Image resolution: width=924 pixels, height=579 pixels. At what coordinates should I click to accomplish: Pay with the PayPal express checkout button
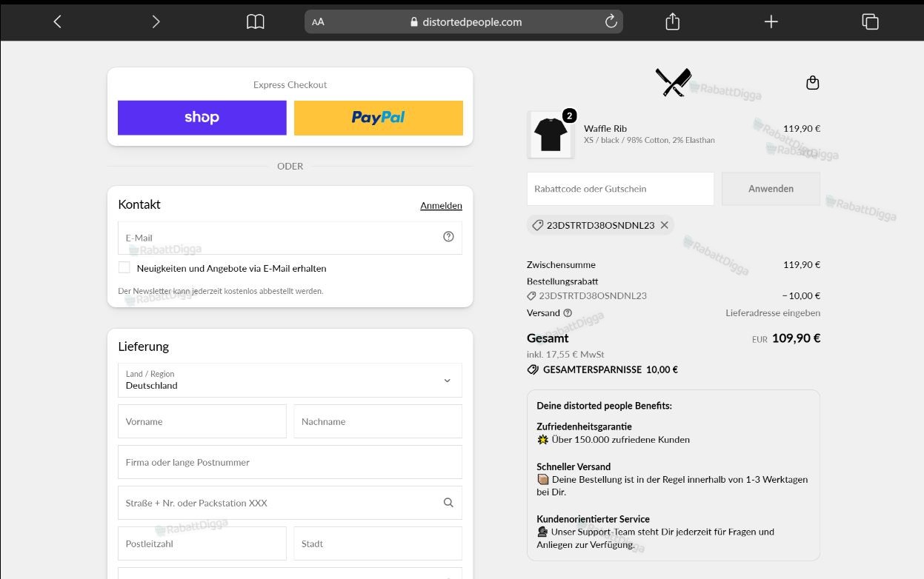pos(379,118)
